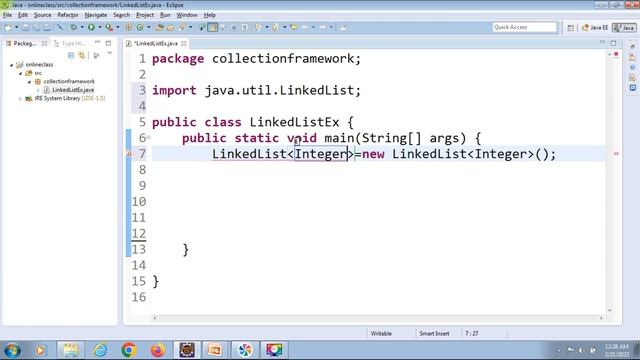
Task: Open the Refactor menu
Action: tap(68, 15)
